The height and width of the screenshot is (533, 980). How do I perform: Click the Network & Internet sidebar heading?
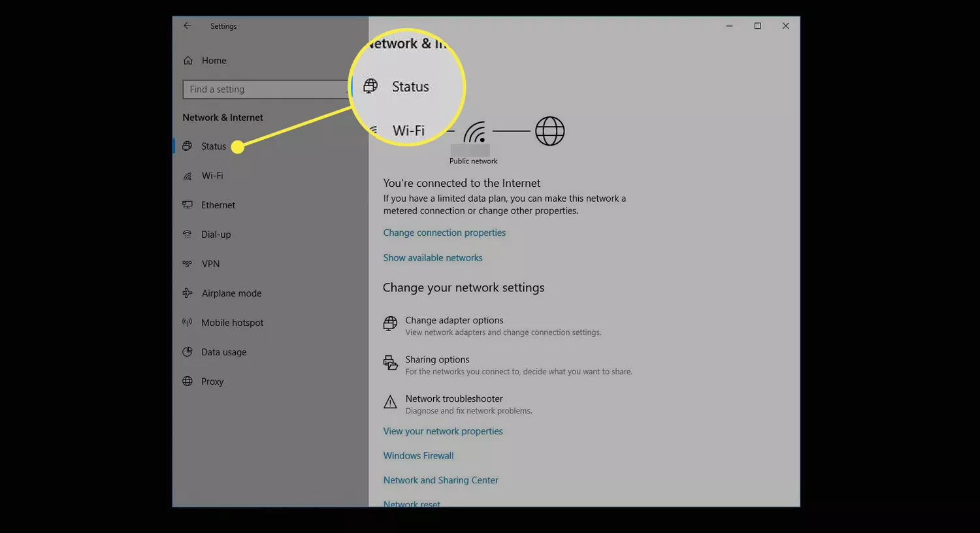[223, 118]
